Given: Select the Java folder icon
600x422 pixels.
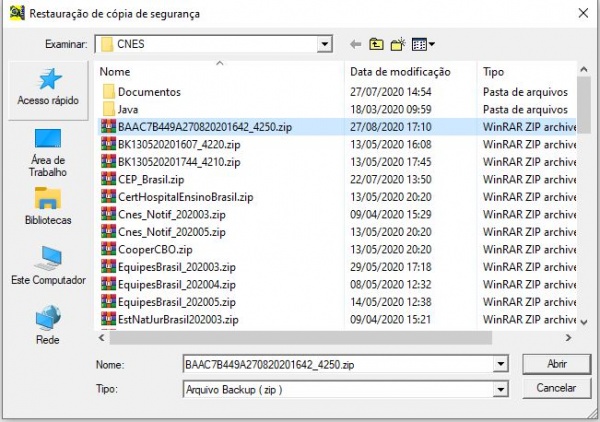Looking at the screenshot, I should (x=109, y=109).
